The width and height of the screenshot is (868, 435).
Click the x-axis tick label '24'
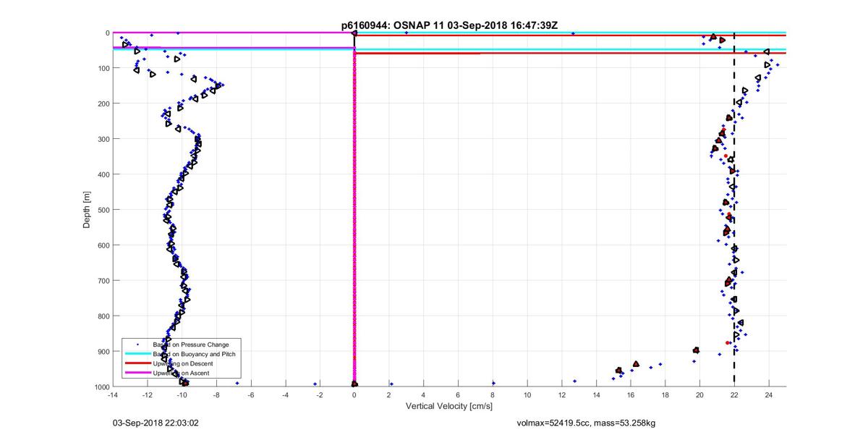tap(769, 394)
